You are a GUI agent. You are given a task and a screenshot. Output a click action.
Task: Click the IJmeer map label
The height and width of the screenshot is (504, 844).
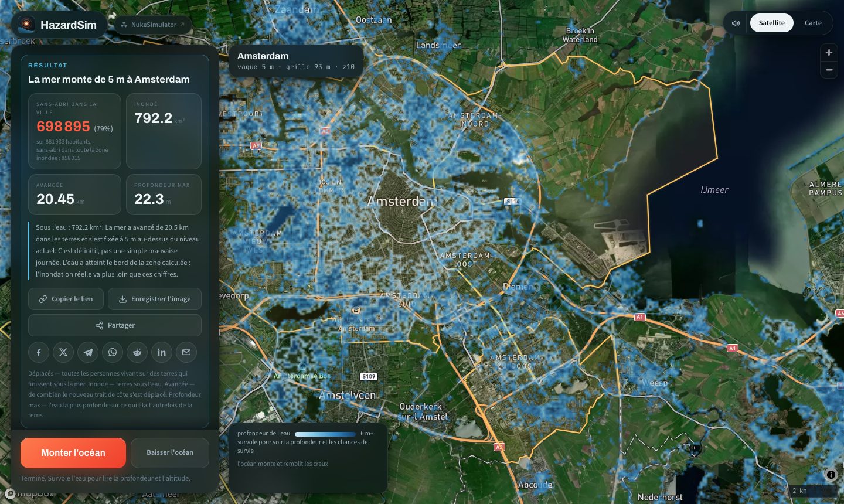tap(714, 190)
